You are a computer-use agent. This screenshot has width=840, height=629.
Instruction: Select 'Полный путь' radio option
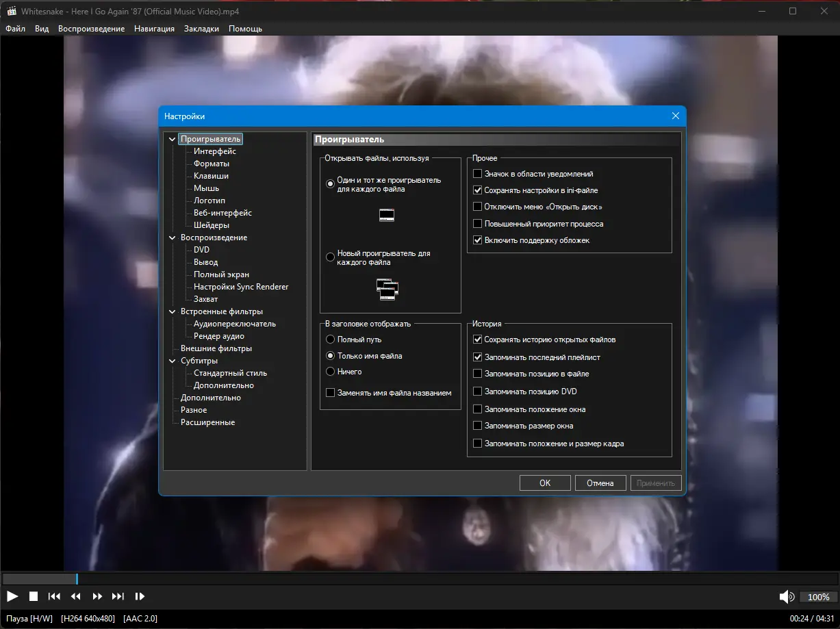pyautogui.click(x=331, y=339)
